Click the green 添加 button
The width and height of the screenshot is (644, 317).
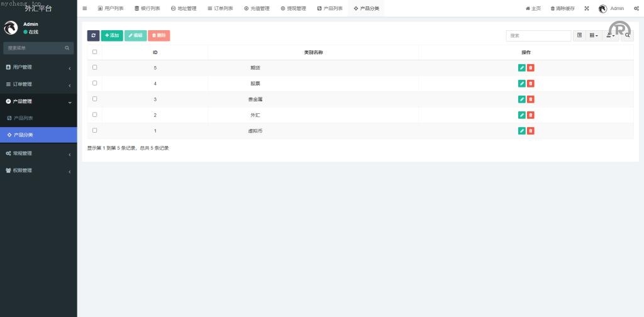112,36
